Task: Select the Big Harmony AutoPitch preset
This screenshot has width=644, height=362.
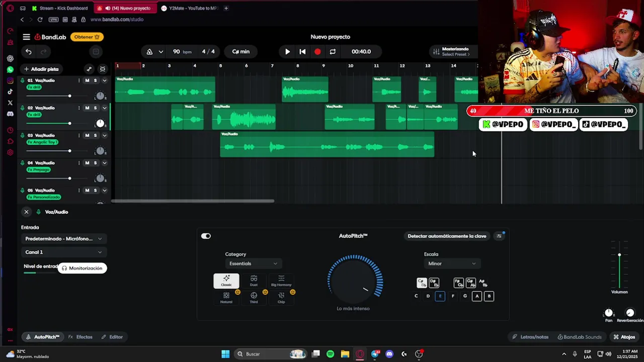Action: click(281, 281)
